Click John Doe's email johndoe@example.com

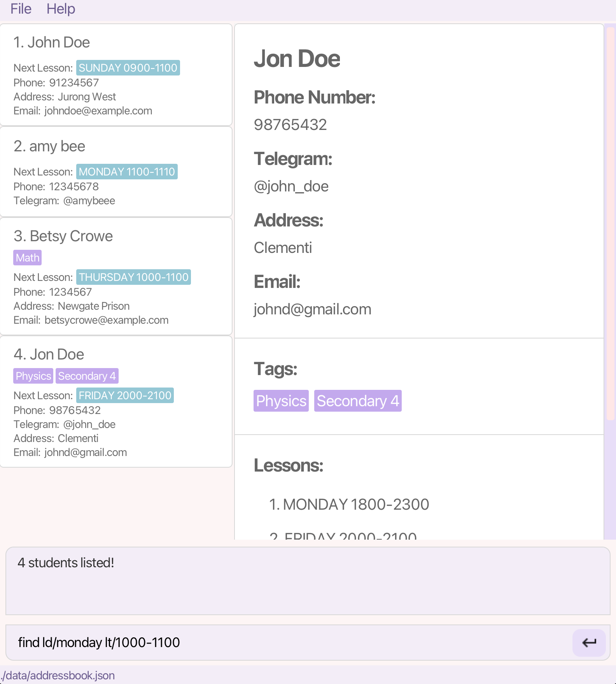(98, 111)
